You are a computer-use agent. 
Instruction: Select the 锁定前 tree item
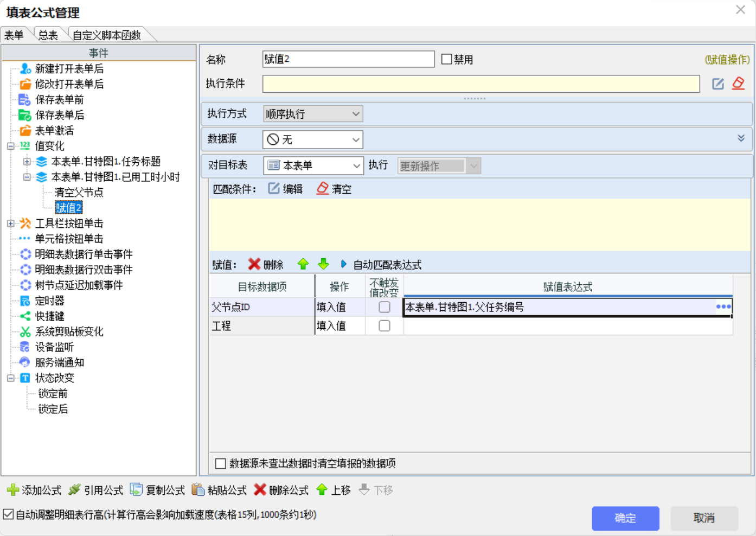coord(53,393)
